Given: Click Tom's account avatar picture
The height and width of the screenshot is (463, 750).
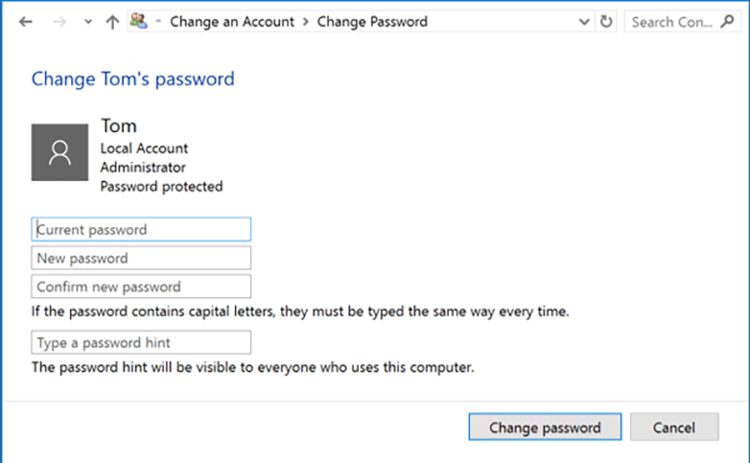Looking at the screenshot, I should click(x=60, y=153).
